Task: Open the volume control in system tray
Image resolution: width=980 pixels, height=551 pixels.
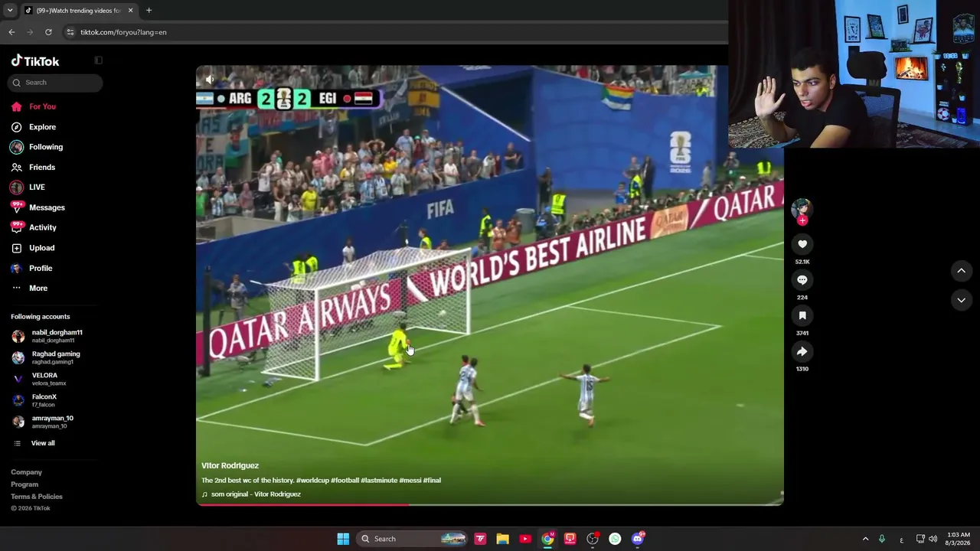Action: [x=933, y=539]
